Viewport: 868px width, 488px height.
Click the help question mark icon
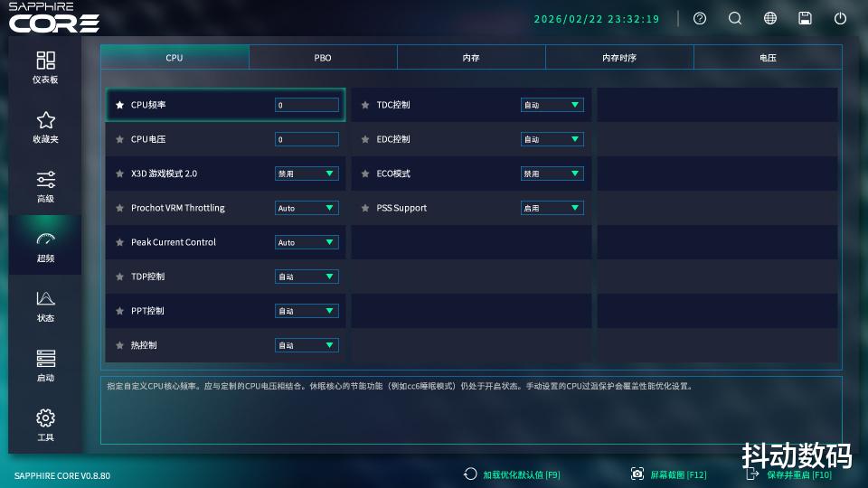click(700, 19)
